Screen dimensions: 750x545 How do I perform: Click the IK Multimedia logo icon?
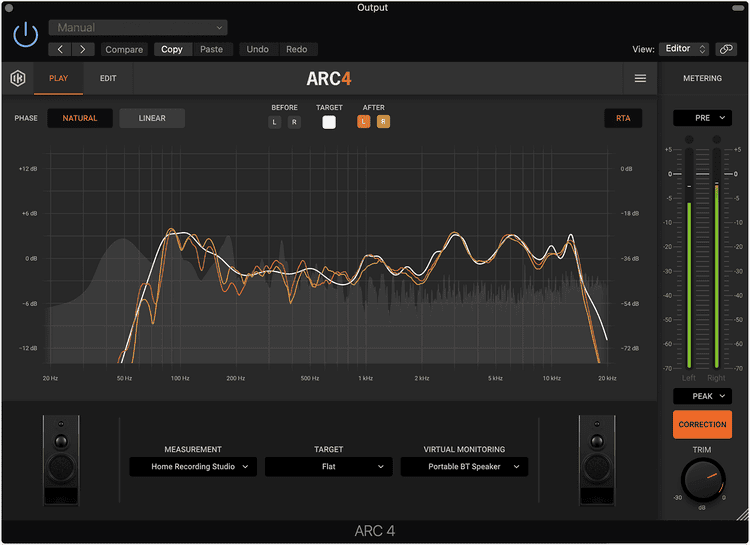tap(18, 78)
